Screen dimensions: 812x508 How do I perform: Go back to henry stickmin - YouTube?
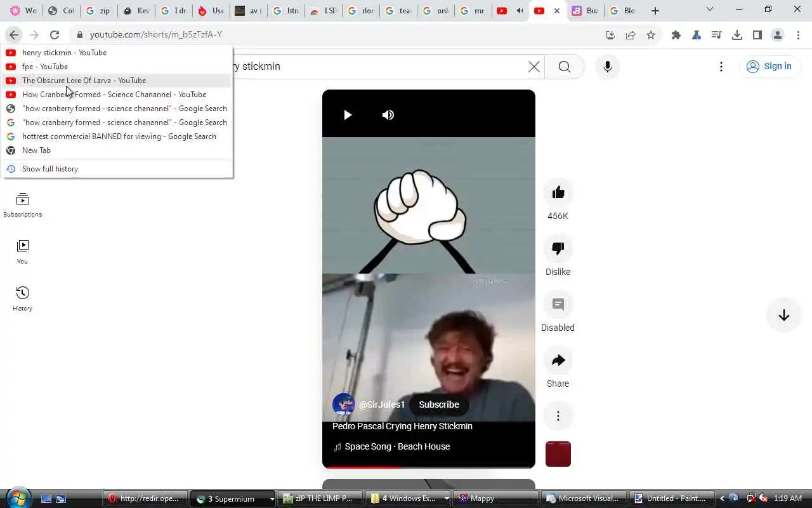[x=118, y=53]
